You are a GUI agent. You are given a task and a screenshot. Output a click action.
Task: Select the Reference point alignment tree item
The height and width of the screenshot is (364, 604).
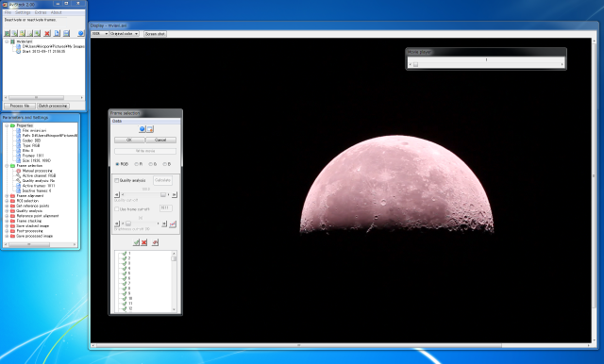[x=38, y=216]
